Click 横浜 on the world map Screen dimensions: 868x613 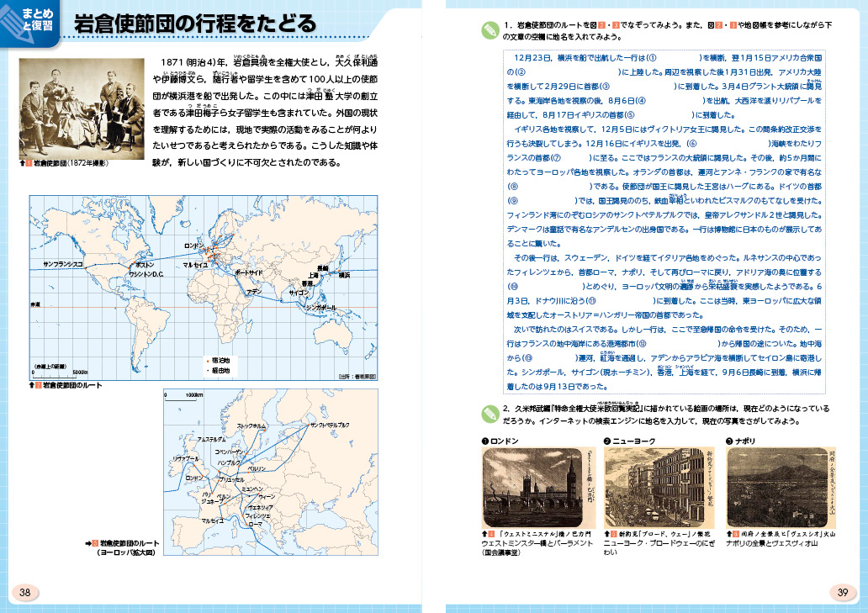tap(344, 275)
